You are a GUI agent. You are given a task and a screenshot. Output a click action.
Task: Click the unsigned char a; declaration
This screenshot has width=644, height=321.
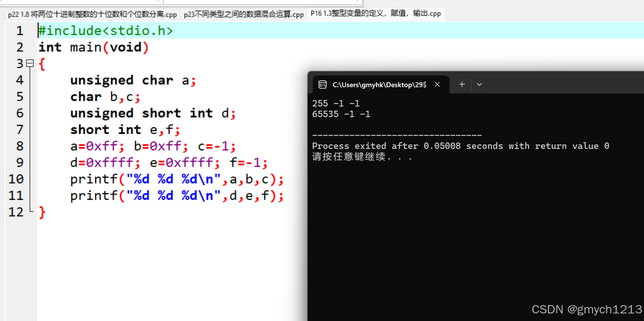(x=133, y=80)
